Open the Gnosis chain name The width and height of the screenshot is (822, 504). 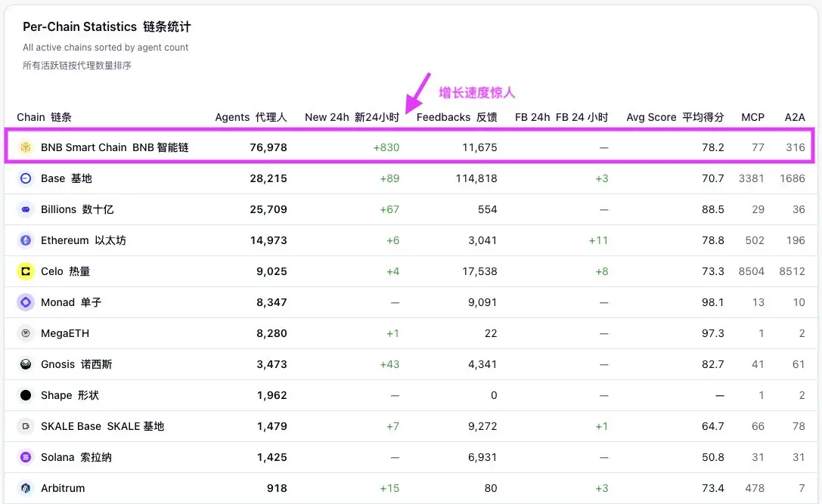(x=76, y=364)
